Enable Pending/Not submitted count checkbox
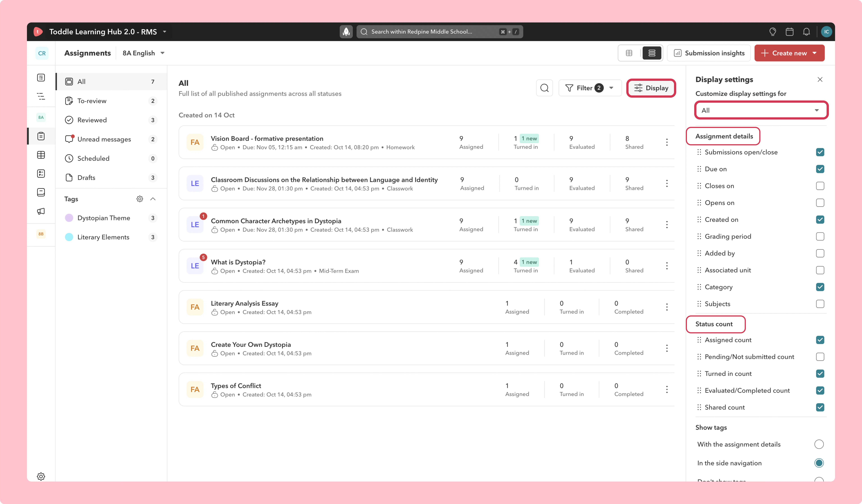The height and width of the screenshot is (504, 862). click(820, 357)
